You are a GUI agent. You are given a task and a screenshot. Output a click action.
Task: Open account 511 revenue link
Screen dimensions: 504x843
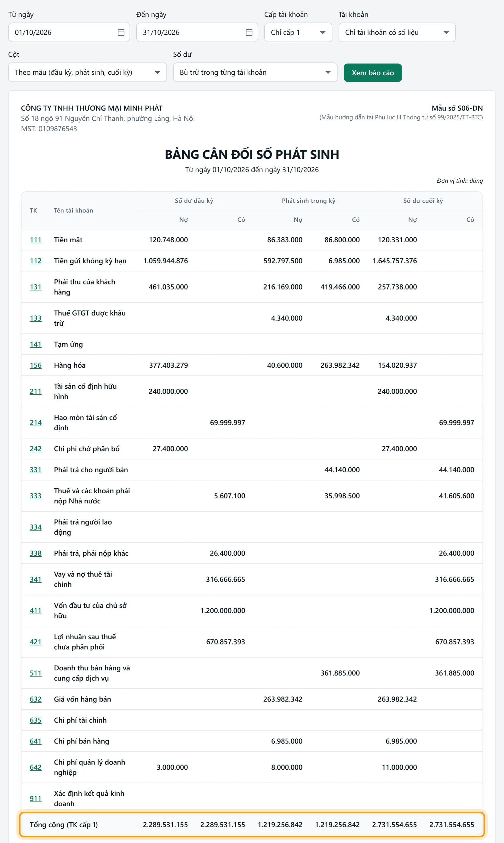pyautogui.click(x=36, y=673)
